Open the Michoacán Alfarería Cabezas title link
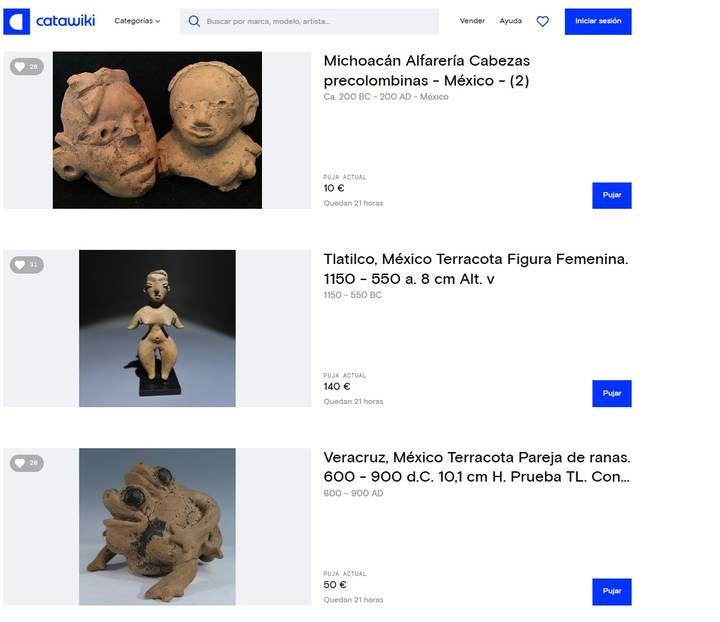 [427, 71]
